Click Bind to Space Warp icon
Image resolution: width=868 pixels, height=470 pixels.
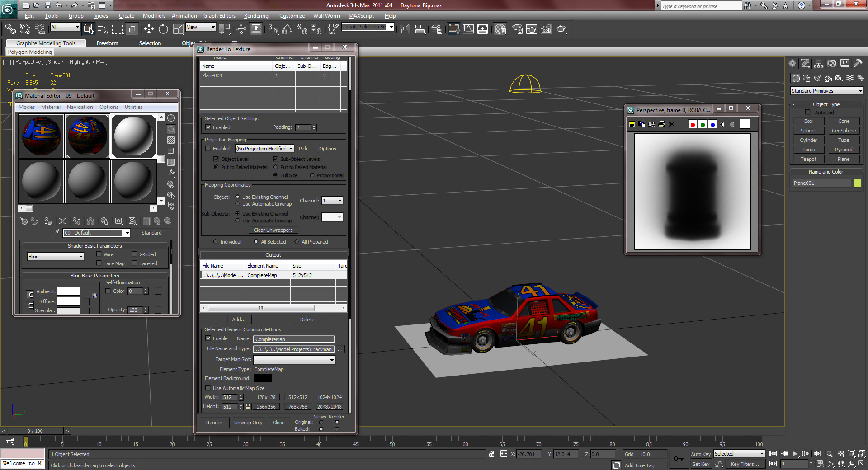(x=40, y=29)
